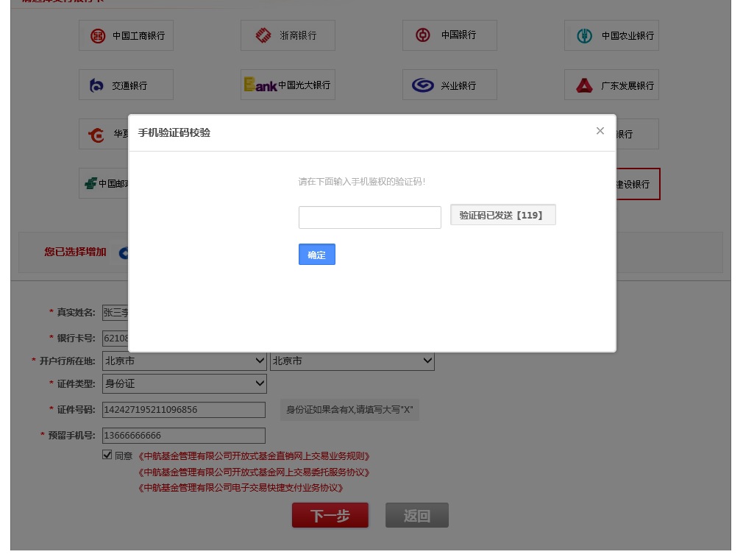Open 开放式基金网上交易委托服务协议 link
743x560 pixels.
click(x=254, y=472)
